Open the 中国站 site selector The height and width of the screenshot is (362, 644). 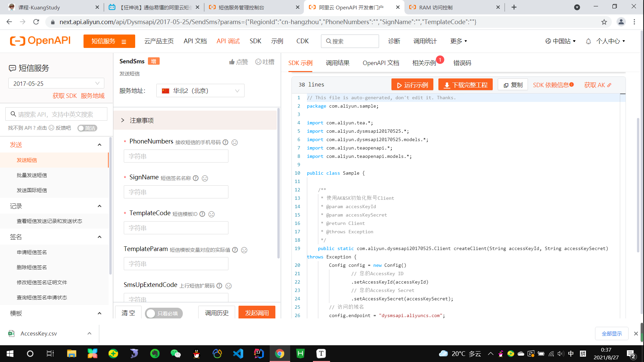pos(560,41)
